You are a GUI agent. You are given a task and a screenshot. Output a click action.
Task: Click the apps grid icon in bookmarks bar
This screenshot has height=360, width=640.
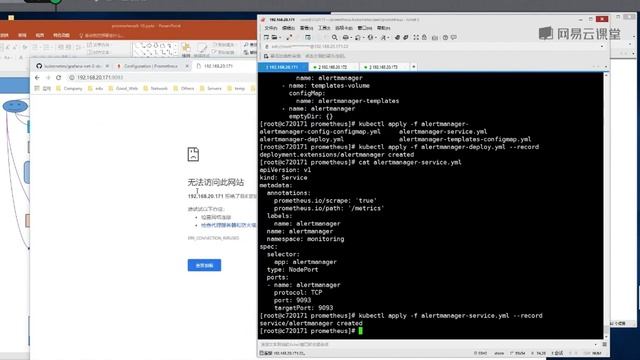(37, 88)
